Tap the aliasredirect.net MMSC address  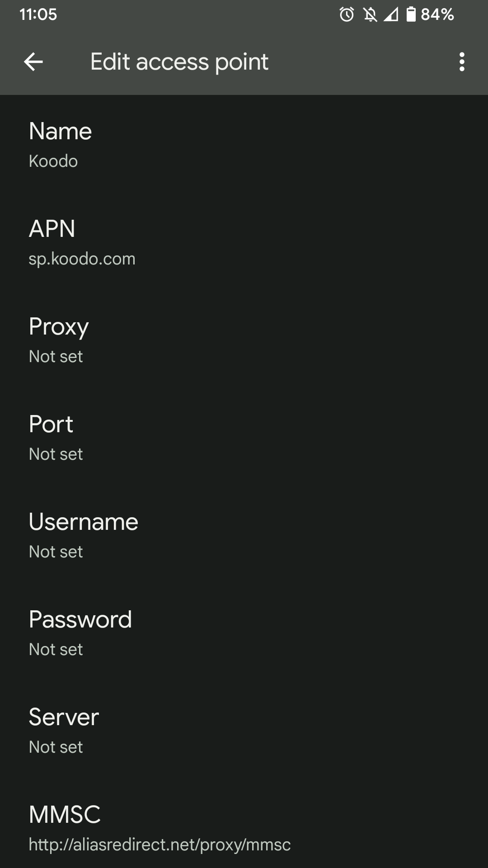click(160, 844)
